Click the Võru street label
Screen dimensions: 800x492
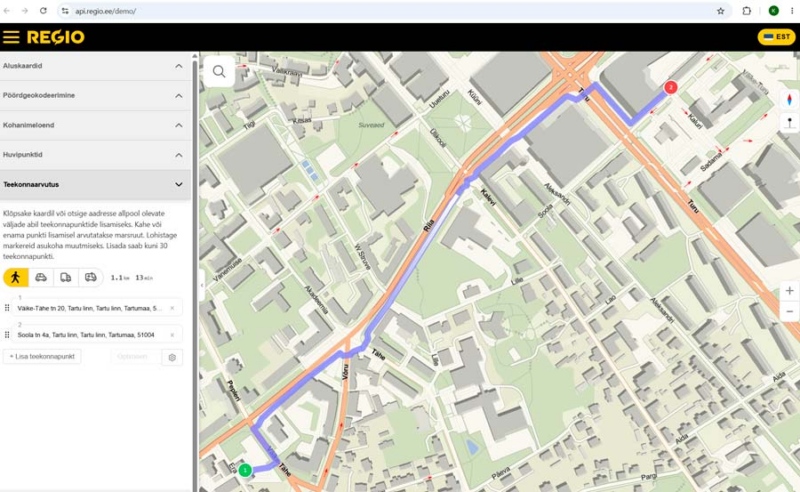345,372
